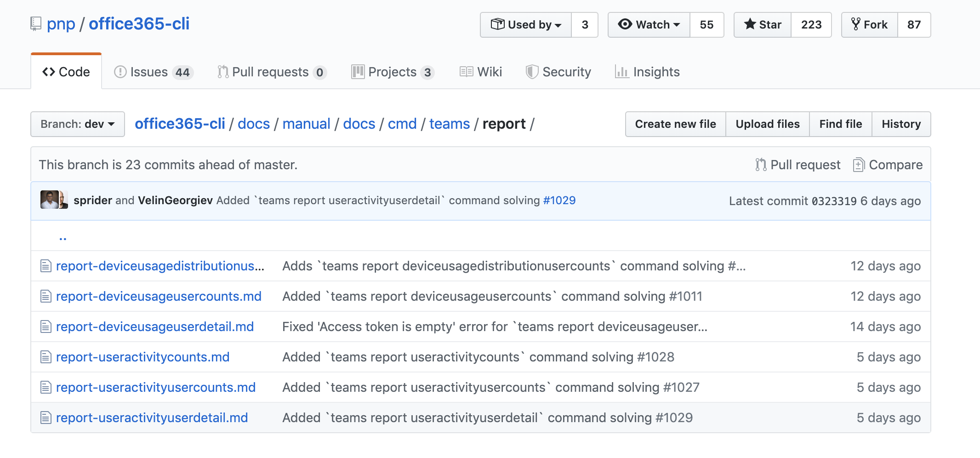Screen dimensions: 980x458
Task: Click the Projects board icon
Action: (359, 72)
